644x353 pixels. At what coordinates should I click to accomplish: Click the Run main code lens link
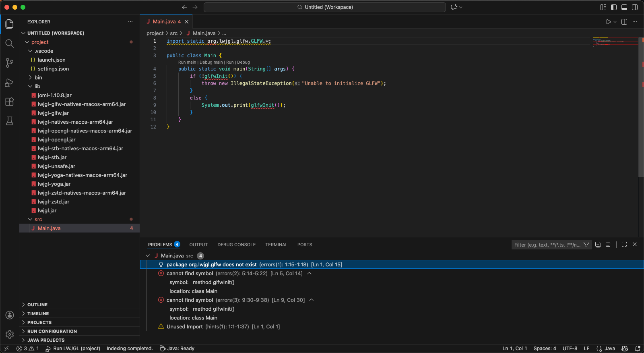[187, 62]
